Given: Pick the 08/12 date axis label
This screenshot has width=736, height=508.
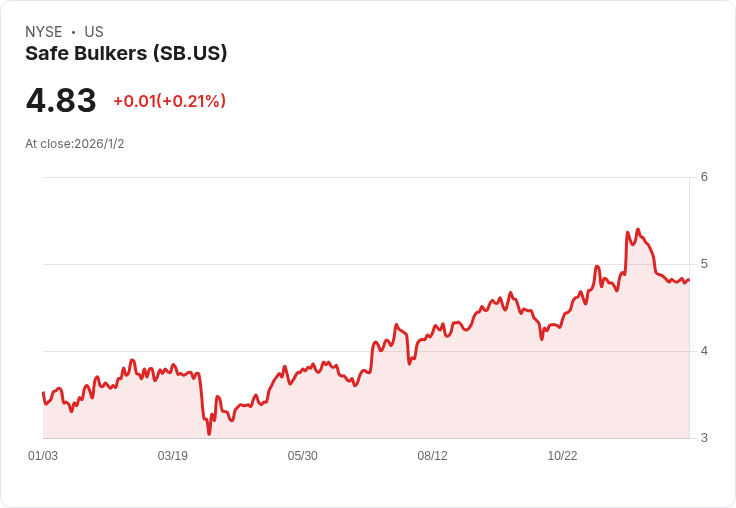Looking at the screenshot, I should tap(432, 456).
